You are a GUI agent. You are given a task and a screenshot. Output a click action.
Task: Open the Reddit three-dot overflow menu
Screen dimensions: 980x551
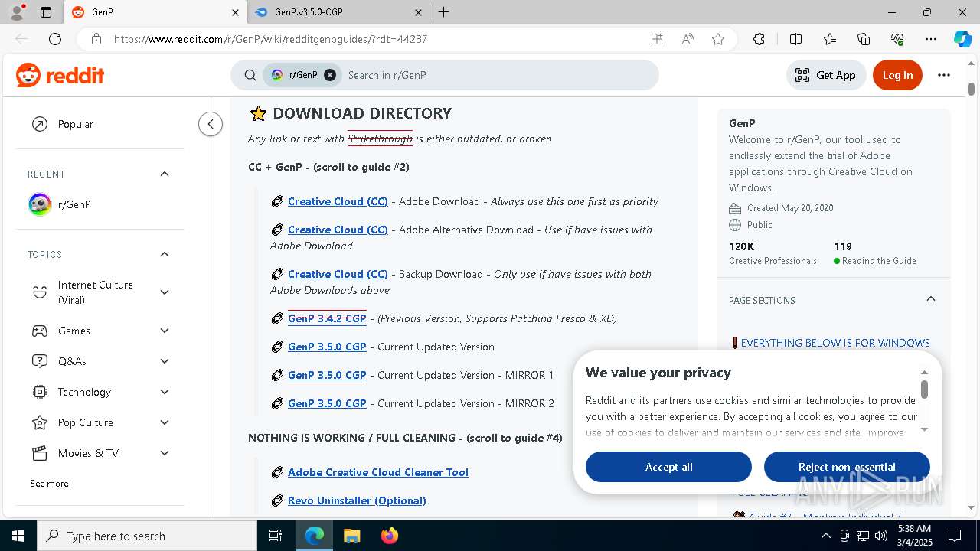943,75
